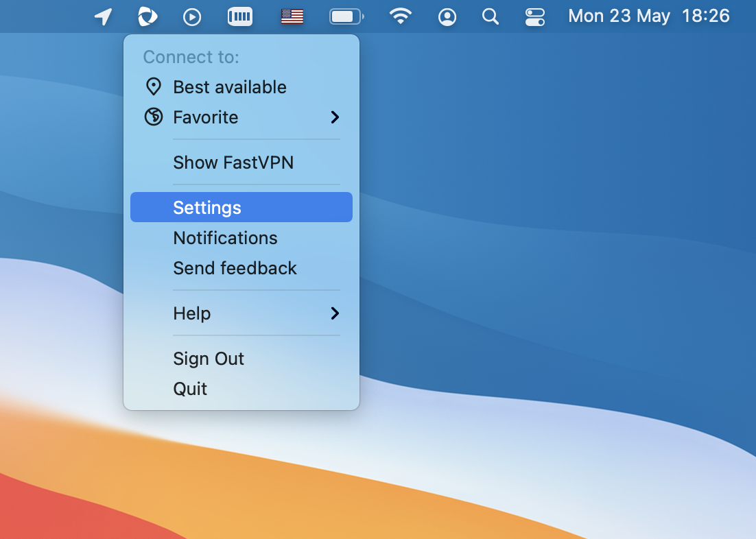This screenshot has width=756, height=539.
Task: Click the globe icon beside Favorite
Action: 153,117
